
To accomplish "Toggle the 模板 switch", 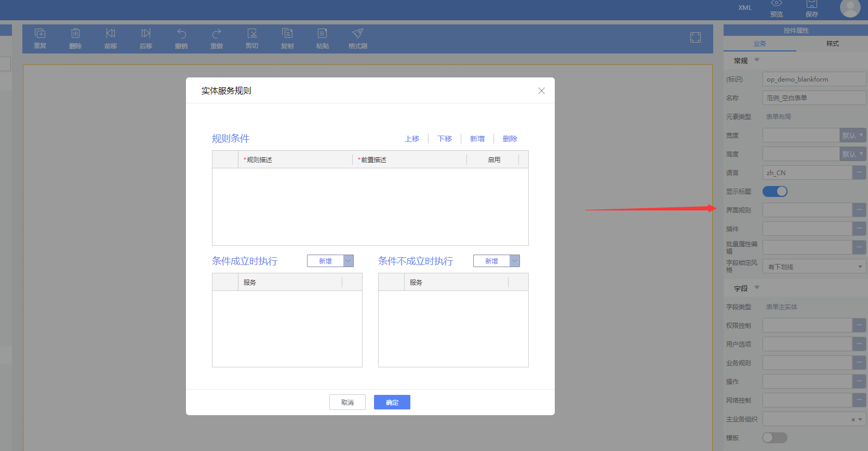I will pyautogui.click(x=775, y=437).
